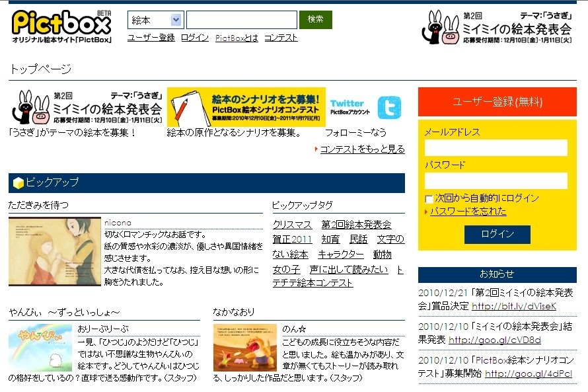Open the やんぴぃ picture book thumbnail
This screenshot has height=392, width=588.
[40, 348]
